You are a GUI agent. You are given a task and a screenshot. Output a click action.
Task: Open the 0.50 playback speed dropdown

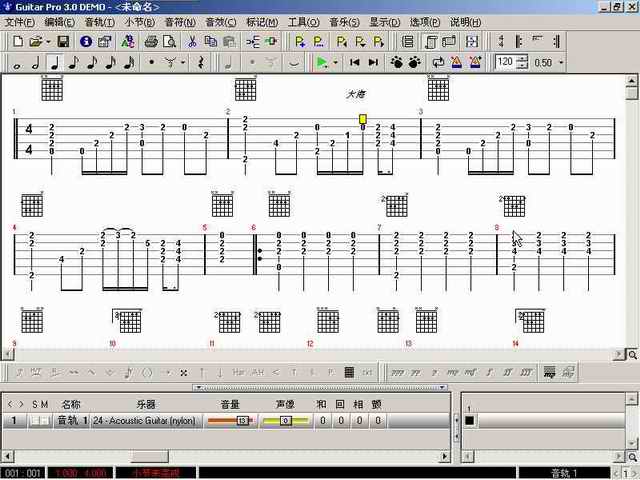coord(561,62)
